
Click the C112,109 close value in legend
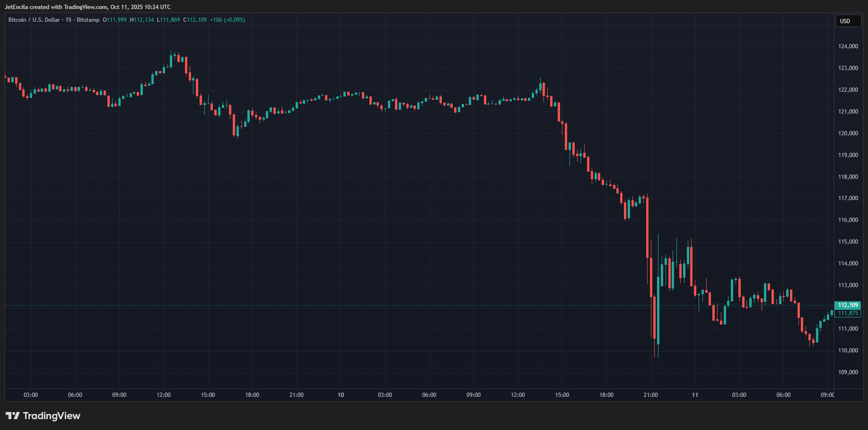[195, 20]
